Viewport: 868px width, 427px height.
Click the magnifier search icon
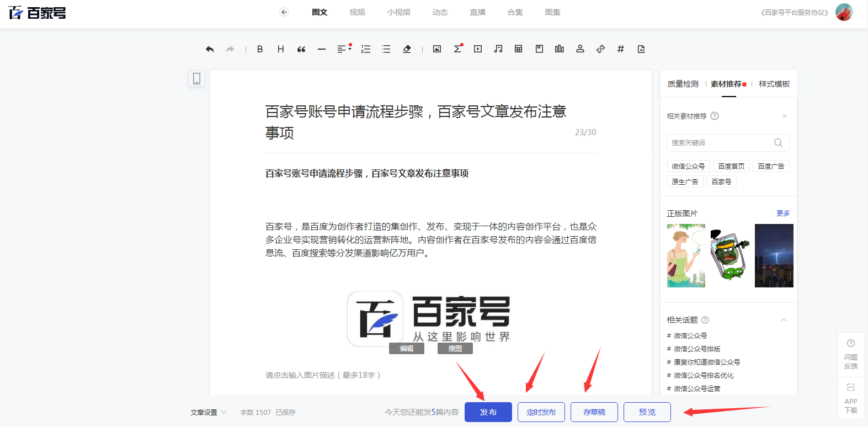[x=778, y=143]
